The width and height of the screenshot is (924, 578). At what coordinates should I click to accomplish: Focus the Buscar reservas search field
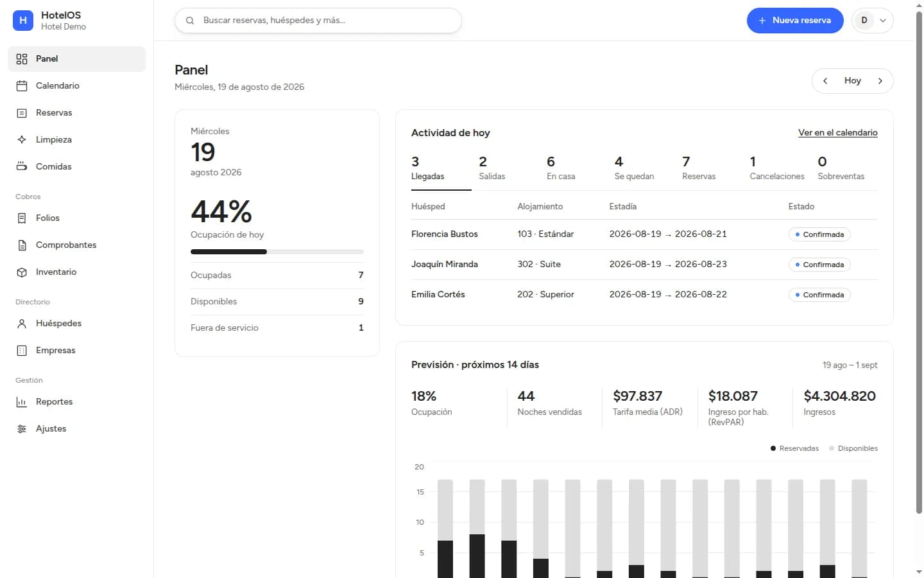point(318,21)
